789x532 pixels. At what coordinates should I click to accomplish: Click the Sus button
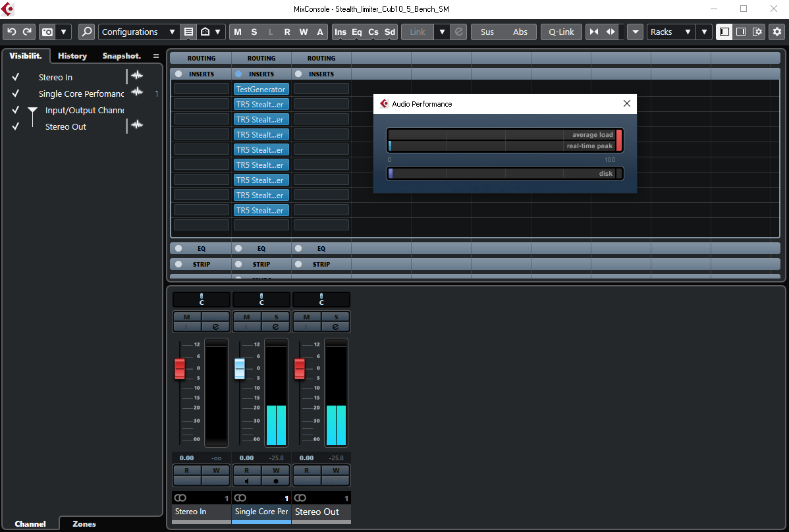pos(487,32)
